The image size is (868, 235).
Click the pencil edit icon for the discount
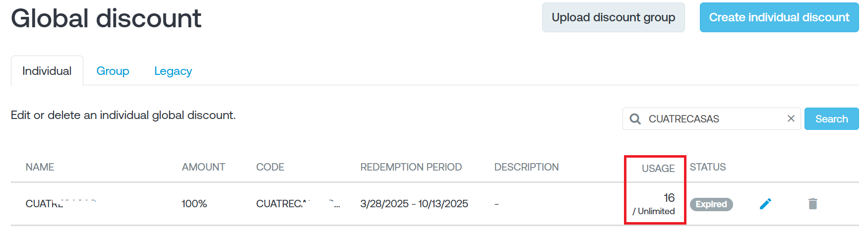(x=765, y=204)
